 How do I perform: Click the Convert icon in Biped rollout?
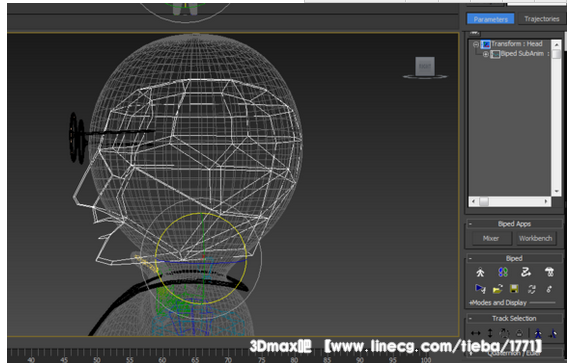531,289
